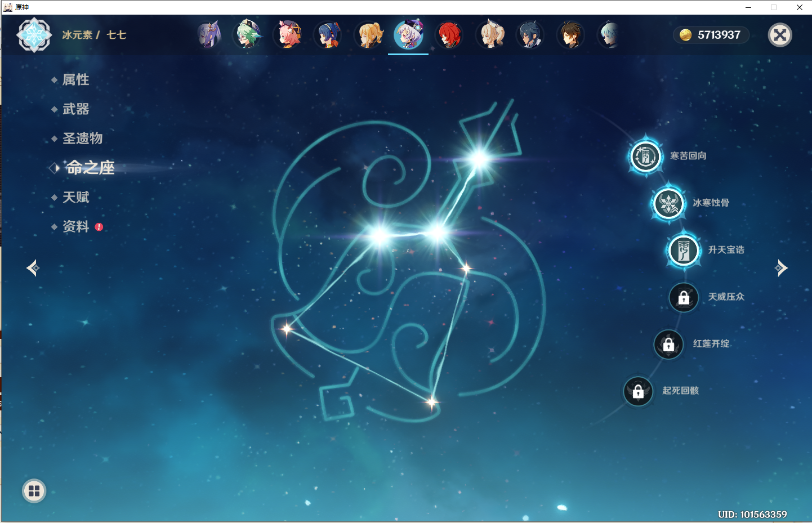Click the 原神 title bar app icon
Image resolution: width=812 pixels, height=523 pixels.
tap(8, 7)
